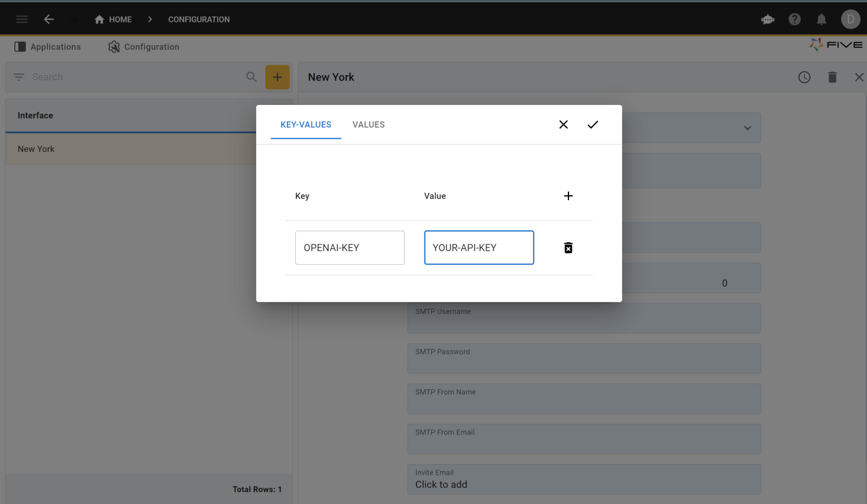Viewport: 867px width, 504px height.
Task: Click the CONFIGURATION breadcrumb
Action: (x=199, y=19)
